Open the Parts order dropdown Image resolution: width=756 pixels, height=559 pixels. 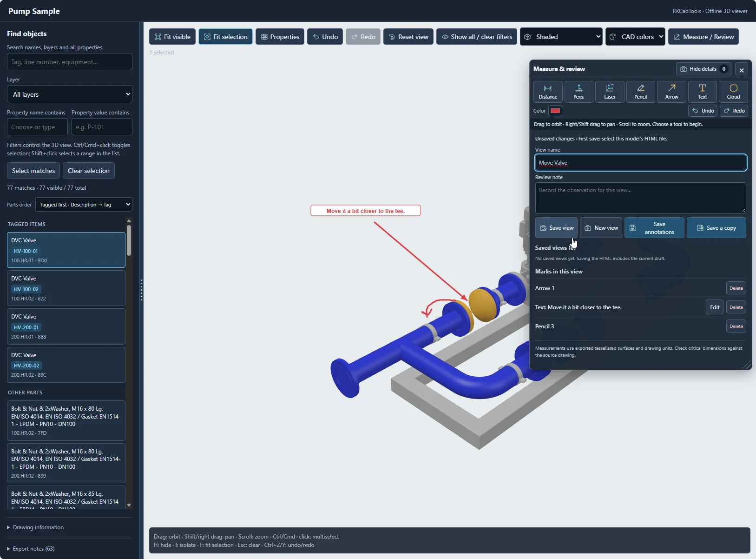click(84, 205)
